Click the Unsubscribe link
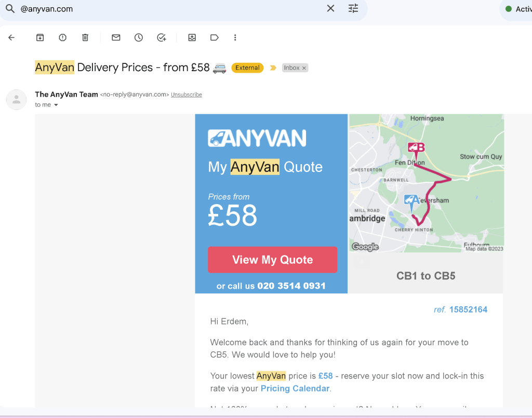Viewport: 532px width, 418px height. (187, 95)
